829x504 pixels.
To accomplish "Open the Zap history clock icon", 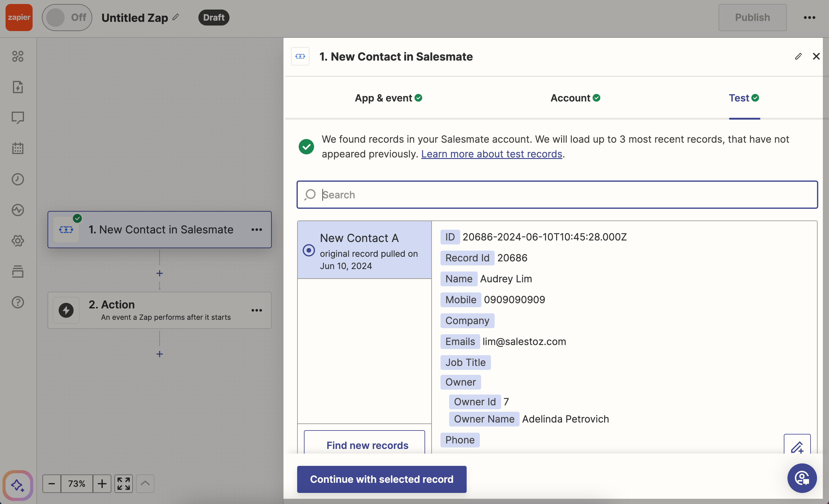I will [x=18, y=179].
